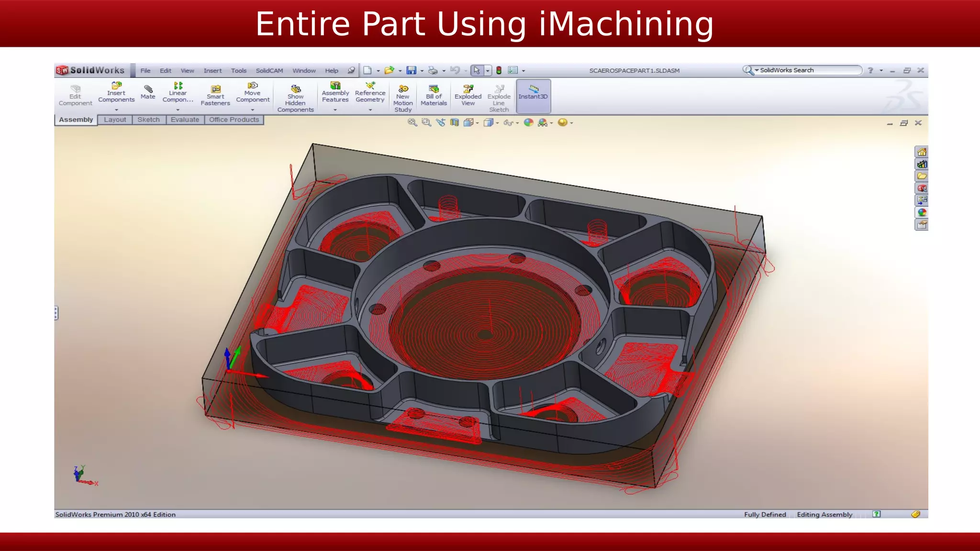Open the File menu
980x551 pixels.
[x=145, y=70]
